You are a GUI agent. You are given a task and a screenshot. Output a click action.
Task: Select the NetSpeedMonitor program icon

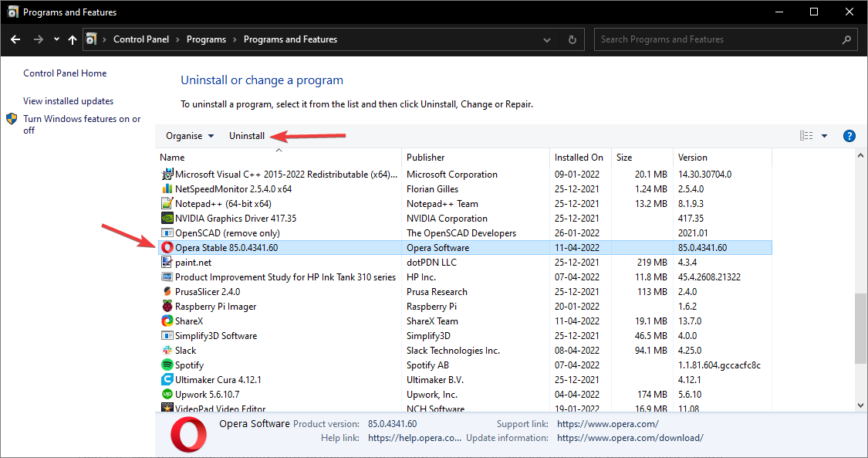coord(167,189)
